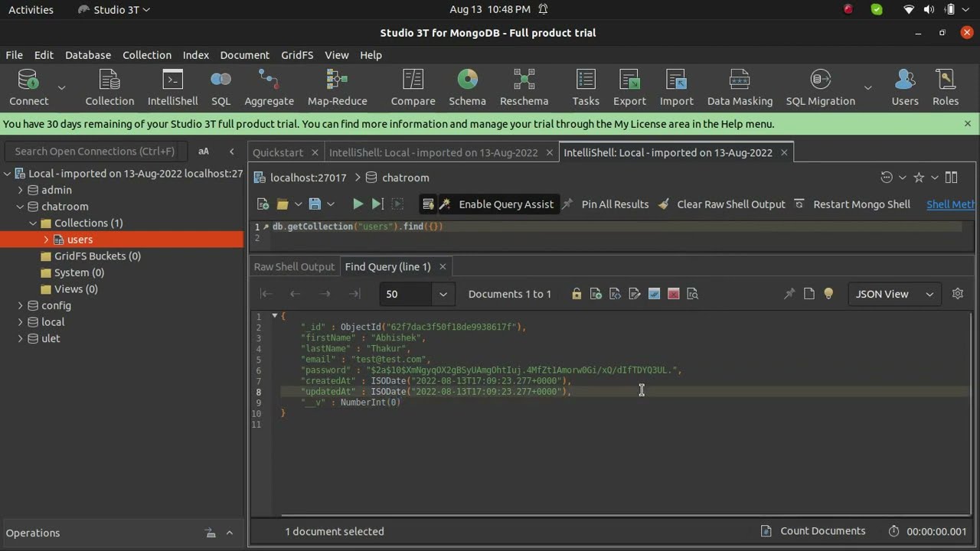980x551 pixels.
Task: Open the Tasks manager
Action: (586, 87)
